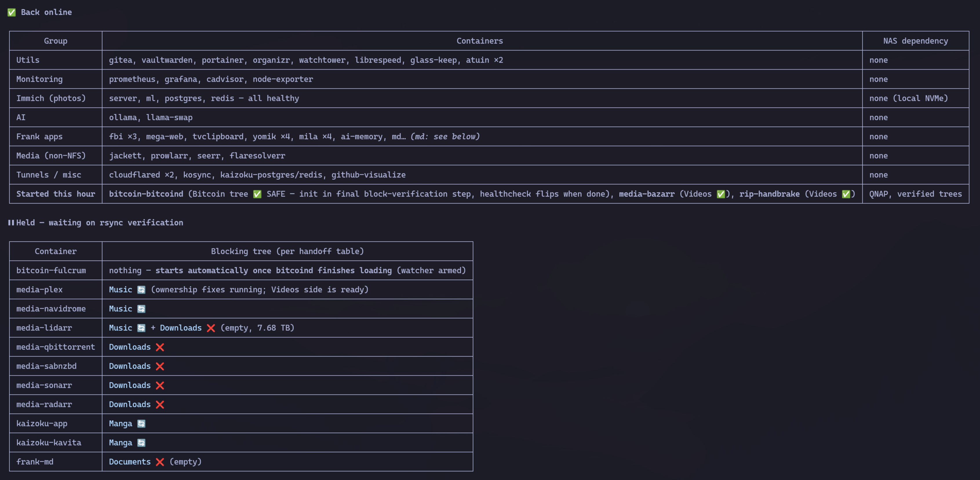Click the sync icon in kaizoku-kavita row

coord(141,443)
